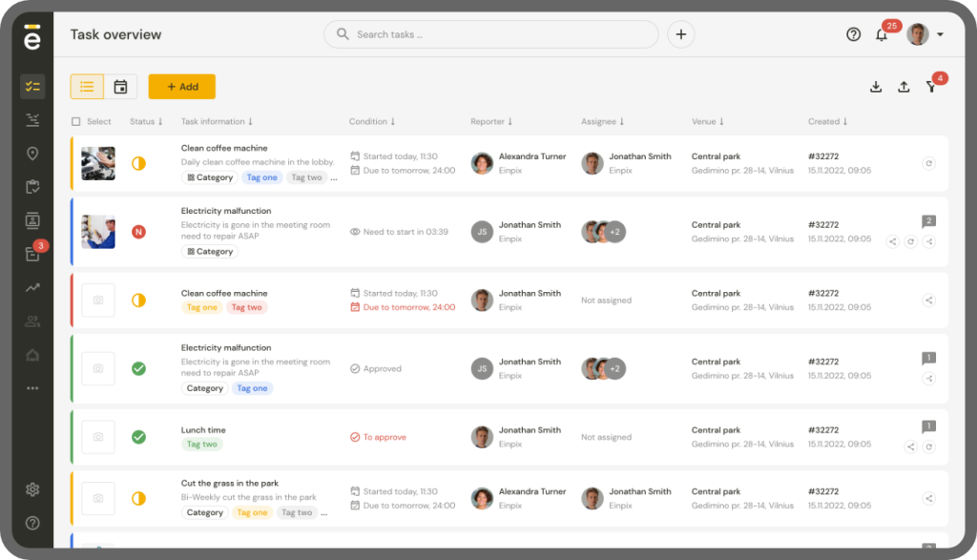The width and height of the screenshot is (977, 560).
Task: Open the sidebar item with badge 3
Action: point(32,255)
